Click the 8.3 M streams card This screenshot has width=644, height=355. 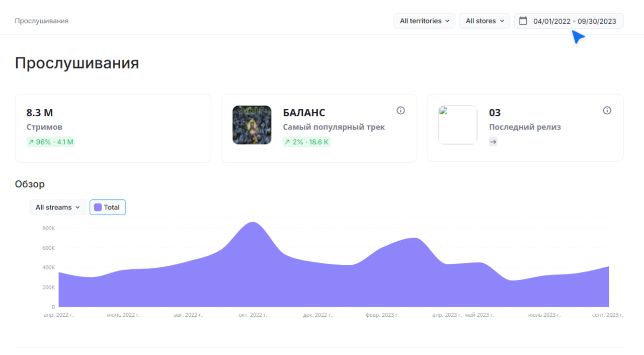coord(113,128)
